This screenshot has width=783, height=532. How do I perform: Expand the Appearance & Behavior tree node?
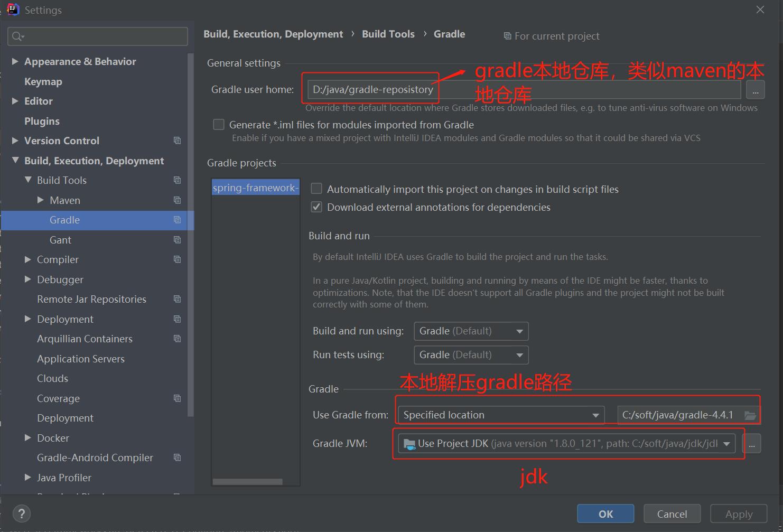pos(15,61)
